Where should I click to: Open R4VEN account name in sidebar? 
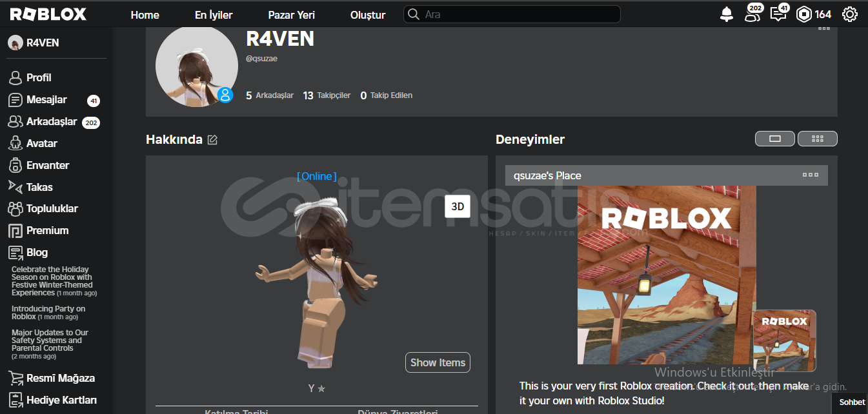pyautogui.click(x=43, y=43)
